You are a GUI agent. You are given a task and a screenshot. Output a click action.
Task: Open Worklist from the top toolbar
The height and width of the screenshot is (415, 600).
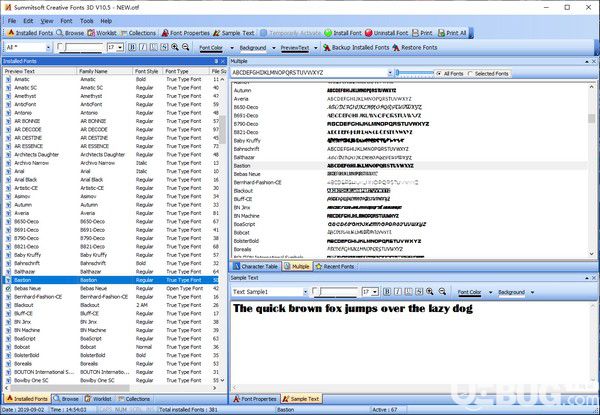[102, 33]
